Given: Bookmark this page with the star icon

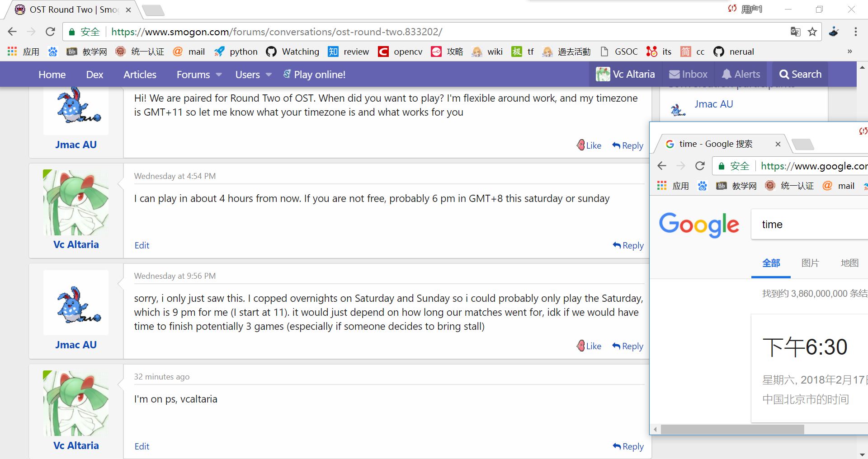Looking at the screenshot, I should point(812,32).
